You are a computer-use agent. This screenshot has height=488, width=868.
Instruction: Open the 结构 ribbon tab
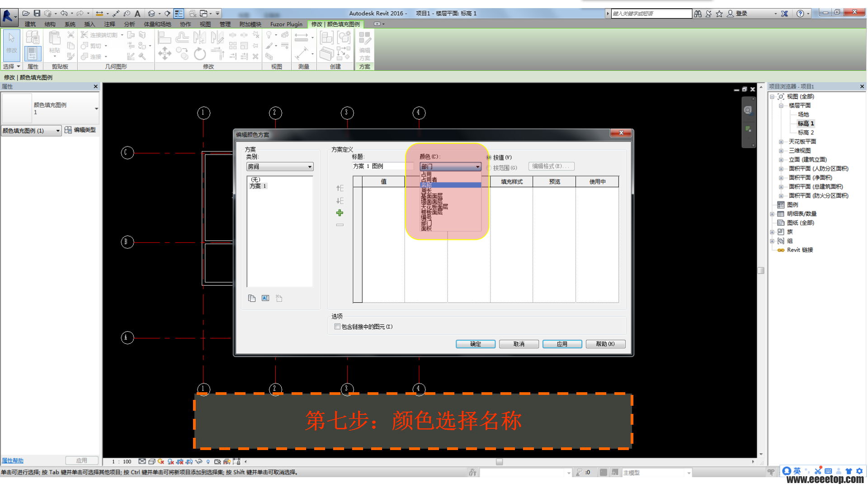pyautogui.click(x=50, y=24)
